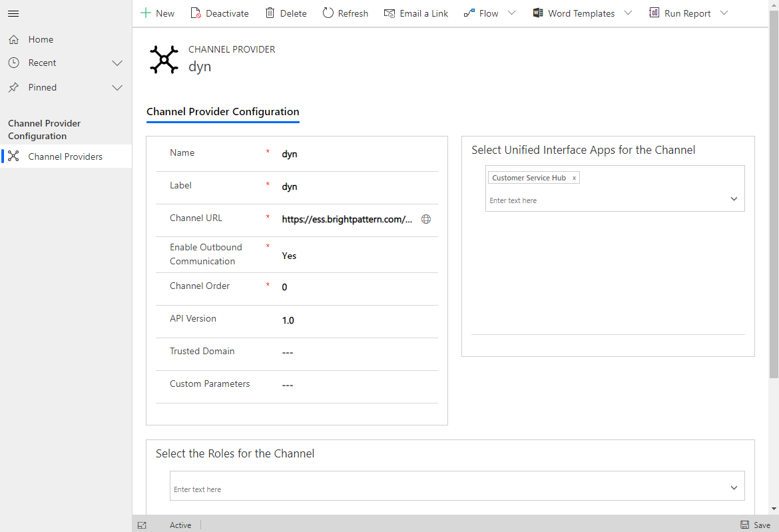Click the channel provider entity logo
This screenshot has height=532, width=779.
(164, 60)
